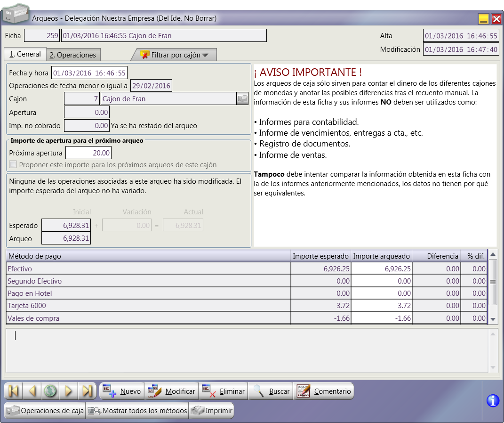Go to the last record

[x=87, y=391]
